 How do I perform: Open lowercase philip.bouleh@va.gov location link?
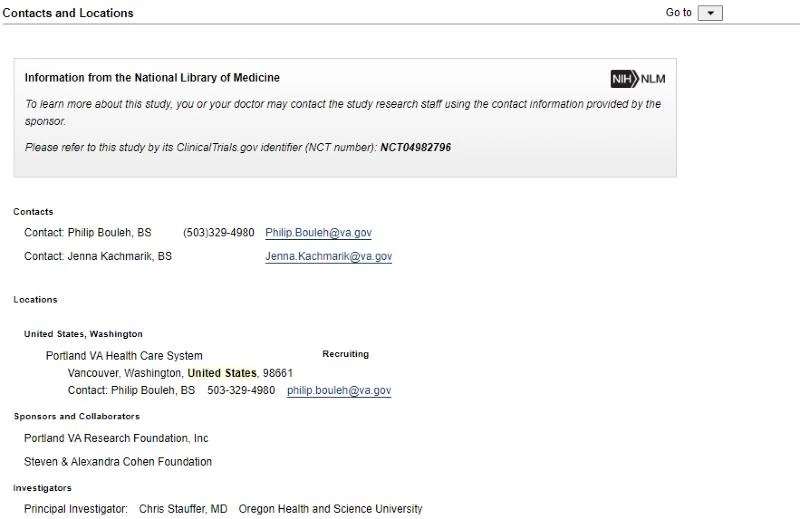[339, 390]
